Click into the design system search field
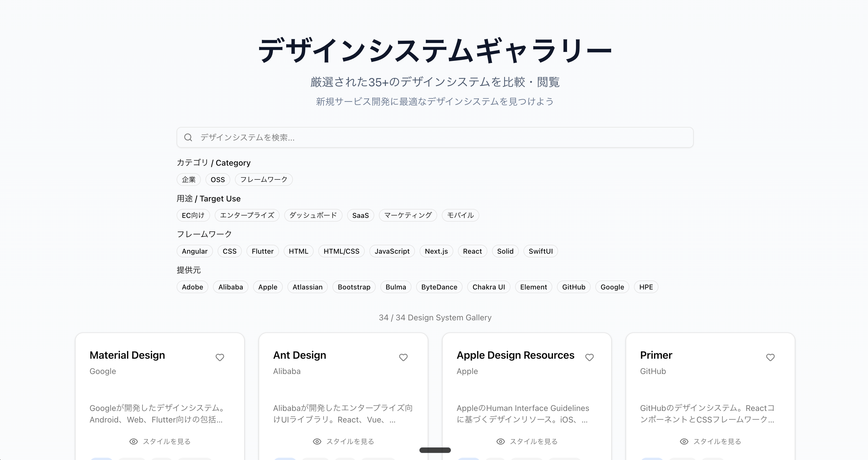The width and height of the screenshot is (868, 460). tap(438, 137)
